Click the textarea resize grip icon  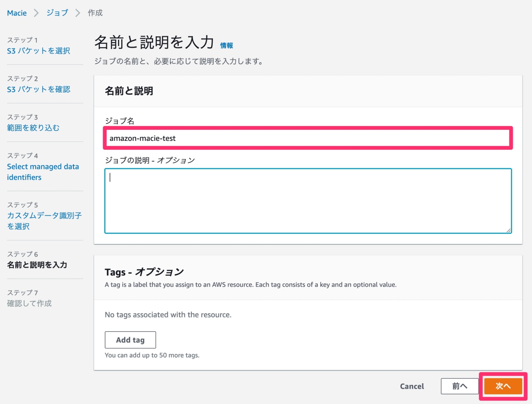click(508, 230)
